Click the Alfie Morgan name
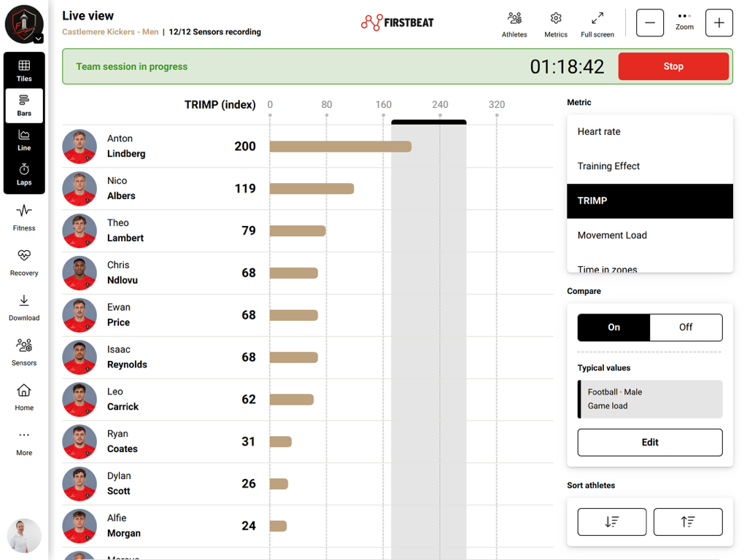Viewport: 747px width, 560px height. pyautogui.click(x=124, y=526)
